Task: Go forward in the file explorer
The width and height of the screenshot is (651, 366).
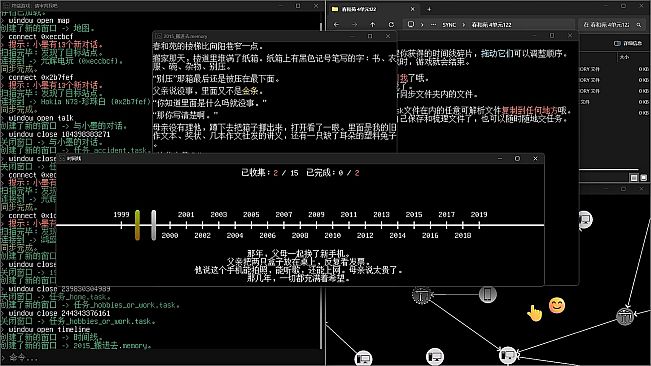Action: [354, 24]
